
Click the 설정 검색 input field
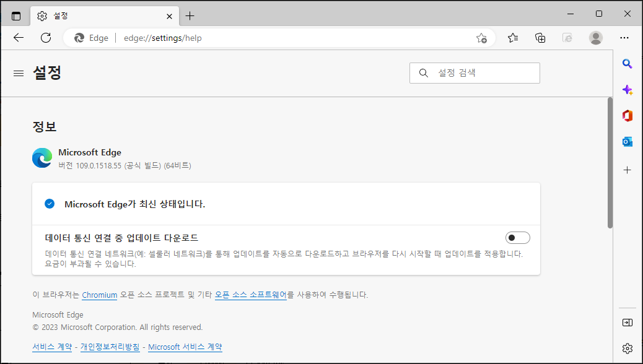pos(475,73)
